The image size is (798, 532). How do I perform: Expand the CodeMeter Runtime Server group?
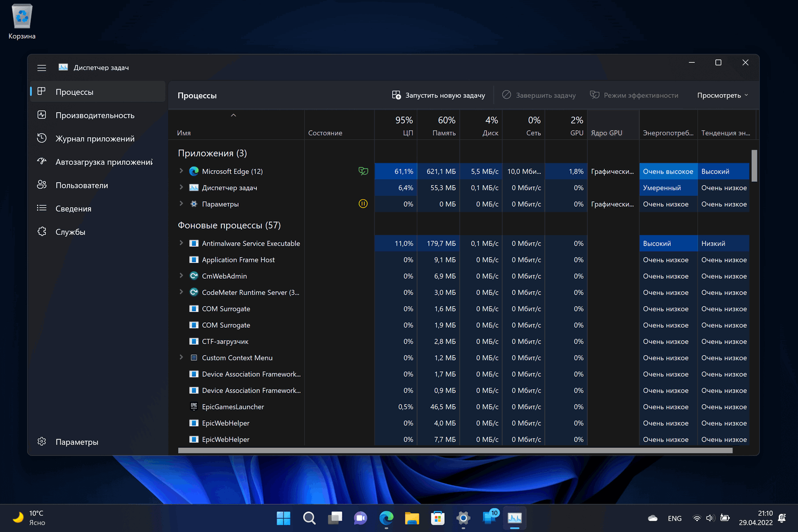(181, 292)
